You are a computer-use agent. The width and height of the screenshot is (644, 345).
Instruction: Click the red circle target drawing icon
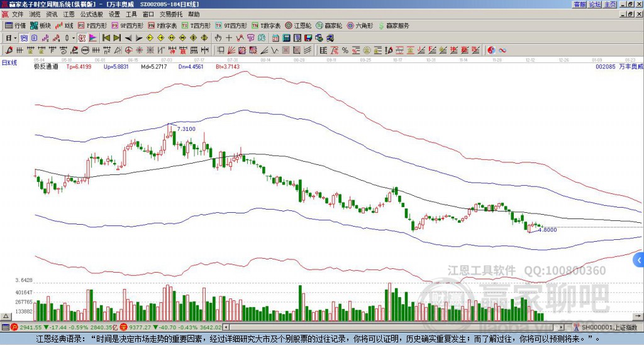[128, 50]
